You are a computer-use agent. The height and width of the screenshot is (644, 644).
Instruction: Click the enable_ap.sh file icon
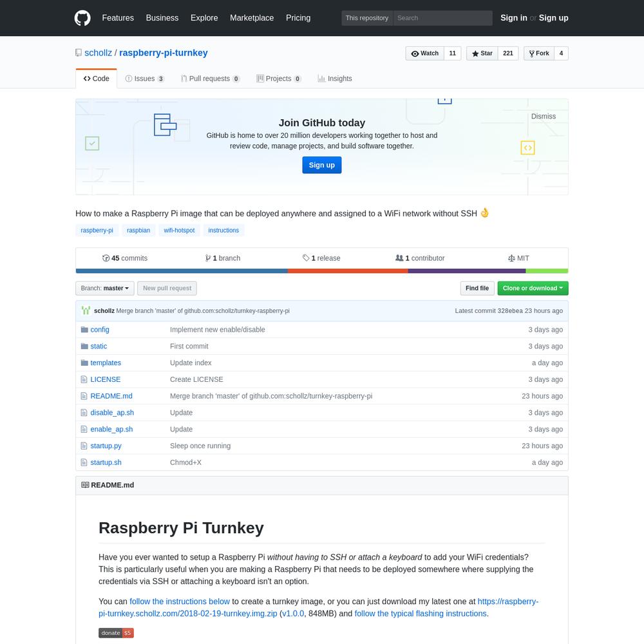[x=84, y=429]
